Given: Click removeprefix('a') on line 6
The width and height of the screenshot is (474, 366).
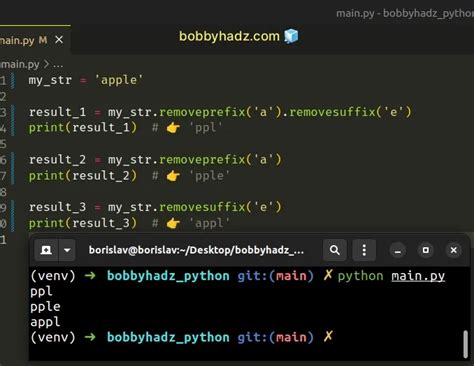Looking at the screenshot, I should [x=221, y=160].
